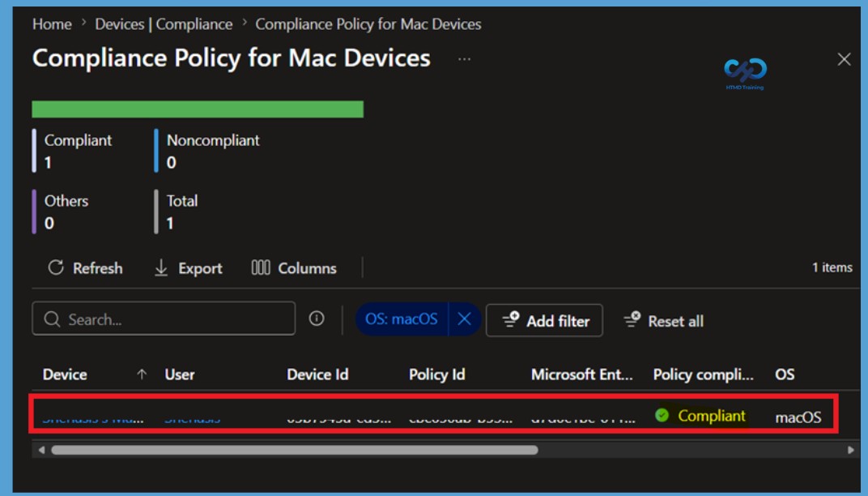Click the Noncompliant count tile

[207, 151]
